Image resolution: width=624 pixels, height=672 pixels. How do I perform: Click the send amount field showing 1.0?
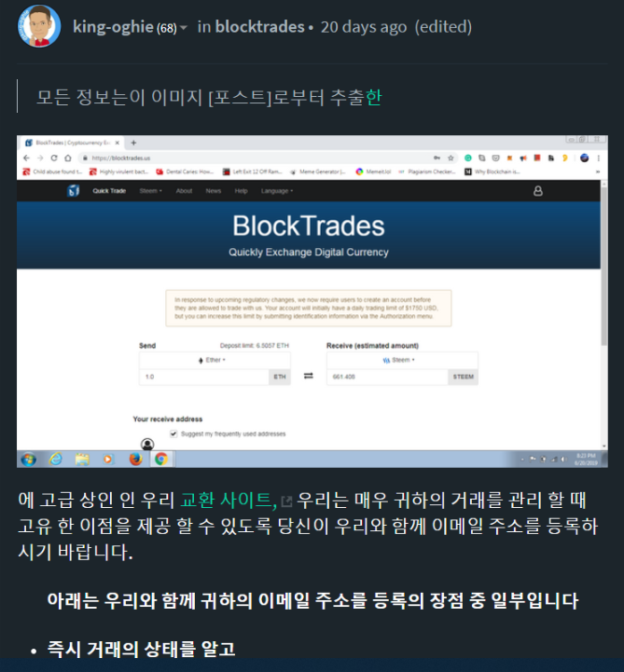click(x=204, y=377)
